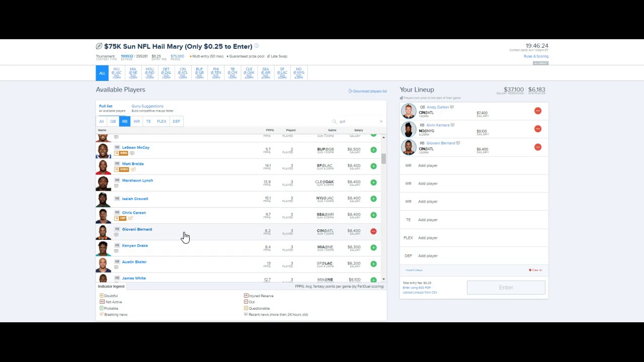Add LeSean McCoy with green plus
Screen dimensions: 644x362
coord(373,150)
